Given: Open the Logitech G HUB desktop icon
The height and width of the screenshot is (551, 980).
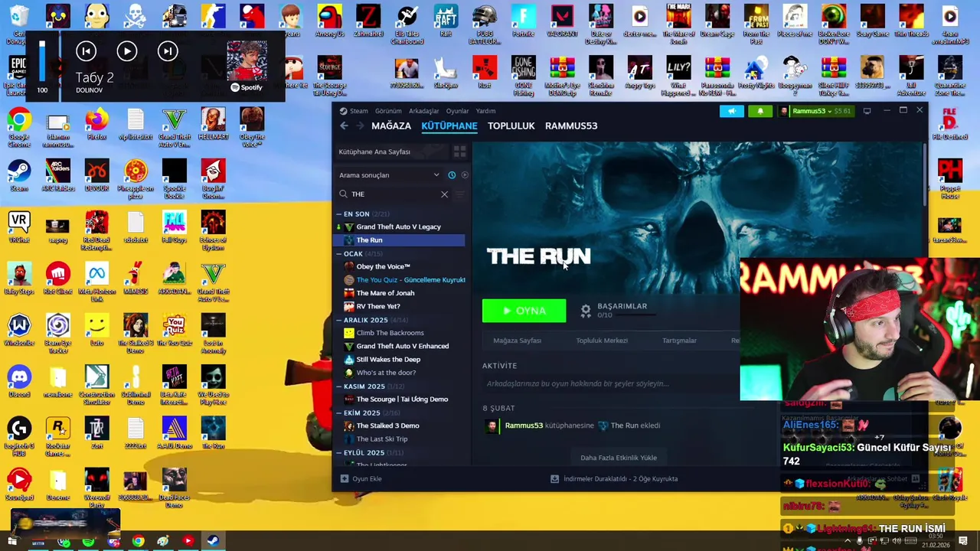Looking at the screenshot, I should point(19,437).
